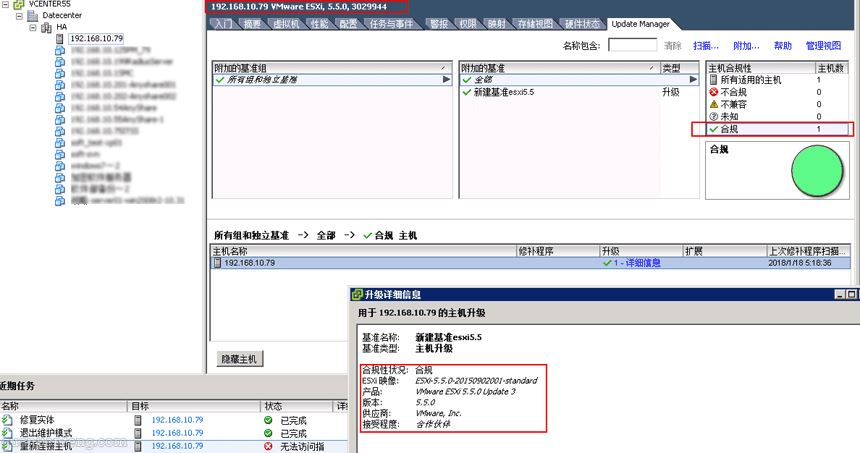Click green check icon beside 新建基准esxi5.5
Viewport: 860px width, 453px height.
(467, 92)
